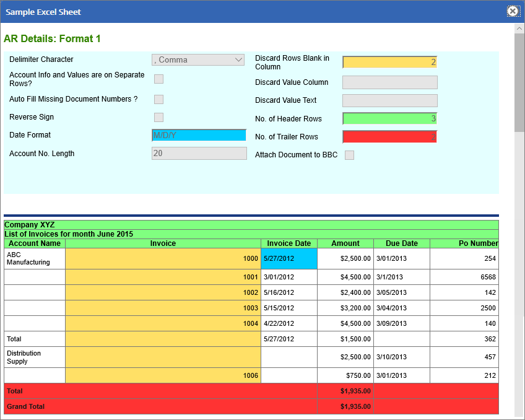Close the Sample Excel Sheet dialog
The width and height of the screenshot is (525, 420).
[513, 11]
